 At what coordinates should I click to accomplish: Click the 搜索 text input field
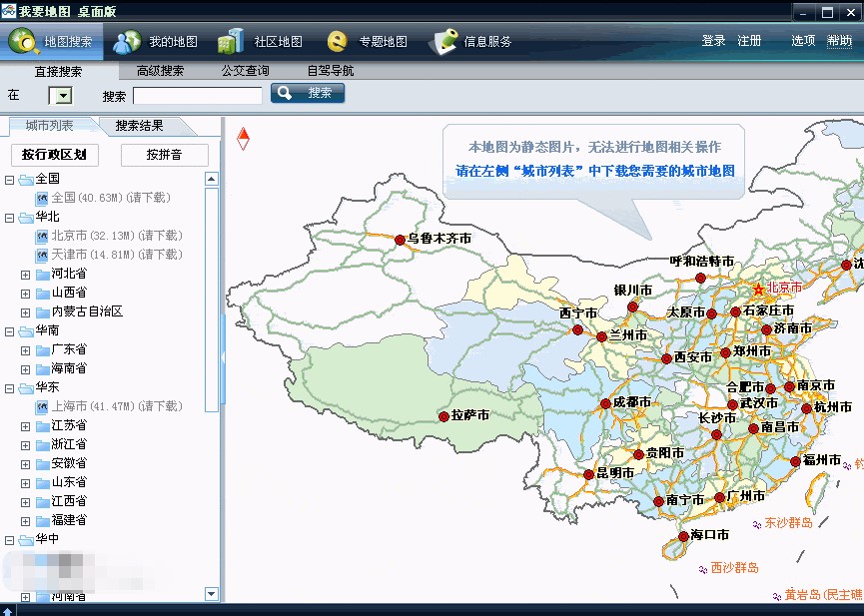[197, 96]
